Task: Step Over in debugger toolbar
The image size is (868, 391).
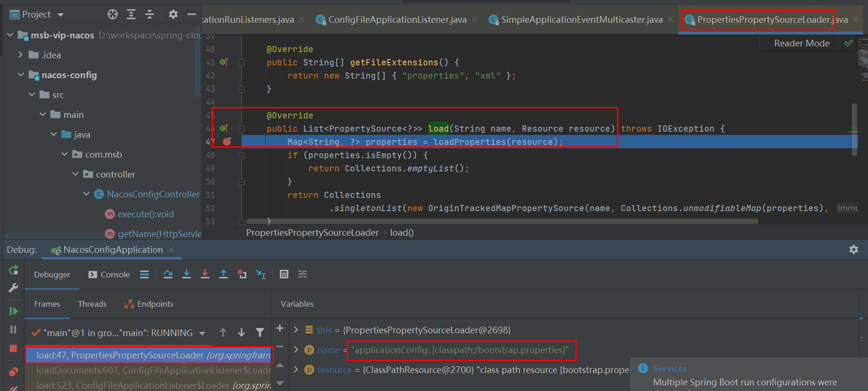Action: tap(168, 274)
